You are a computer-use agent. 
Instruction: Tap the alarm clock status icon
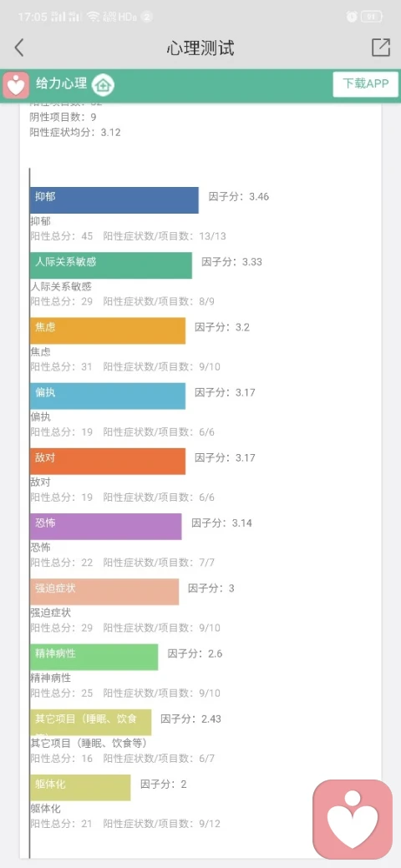351,17
